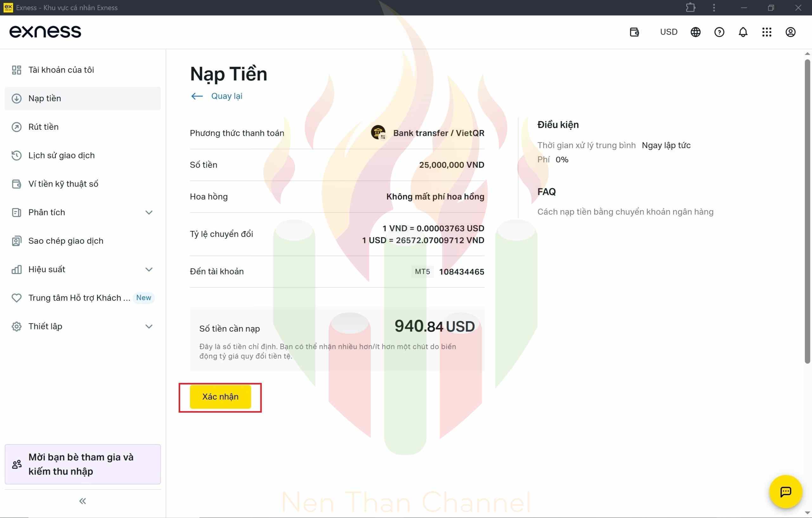Click the Thiết lập gear icon
The width and height of the screenshot is (812, 518).
click(x=16, y=326)
